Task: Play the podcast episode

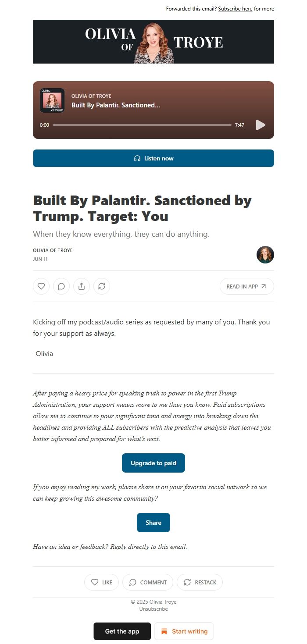Action: [x=261, y=125]
